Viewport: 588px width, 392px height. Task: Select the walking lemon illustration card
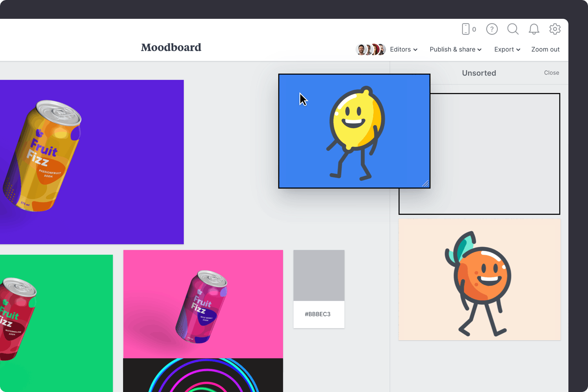(354, 131)
